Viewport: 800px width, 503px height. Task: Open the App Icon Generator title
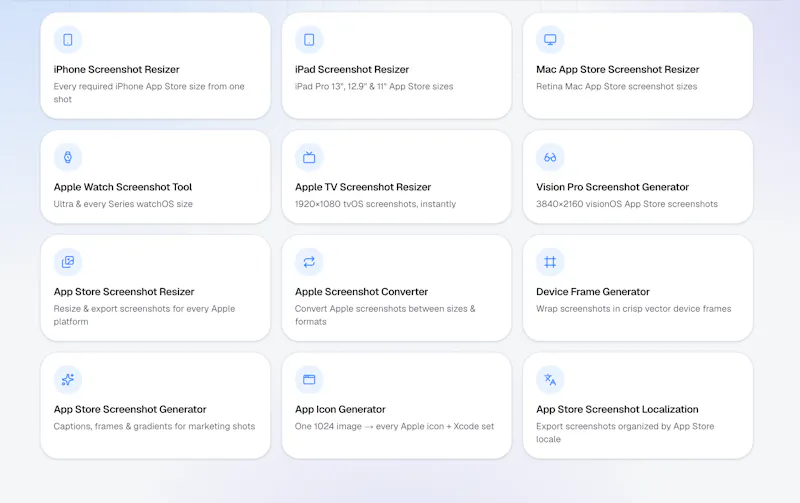pyautogui.click(x=340, y=409)
